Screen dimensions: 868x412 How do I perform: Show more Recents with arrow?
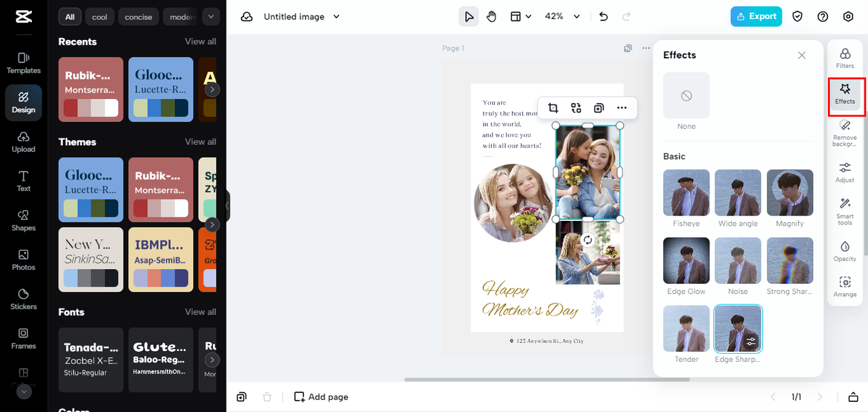coord(212,89)
